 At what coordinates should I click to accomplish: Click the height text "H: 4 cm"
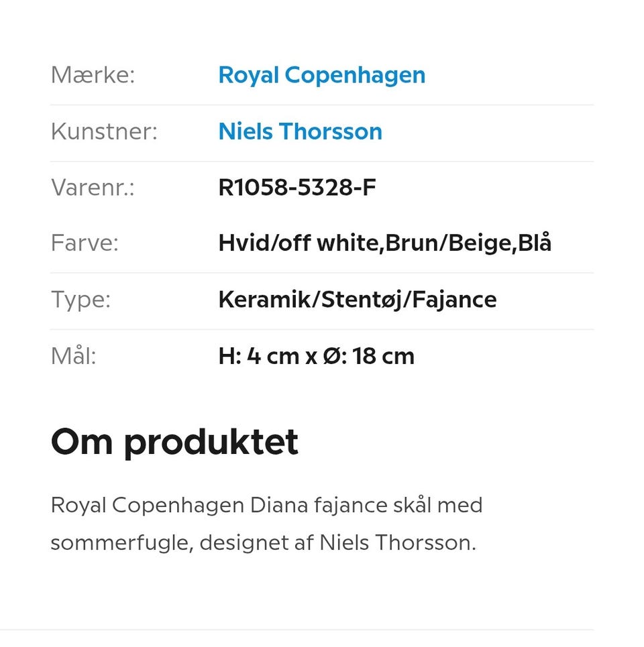pos(260,355)
